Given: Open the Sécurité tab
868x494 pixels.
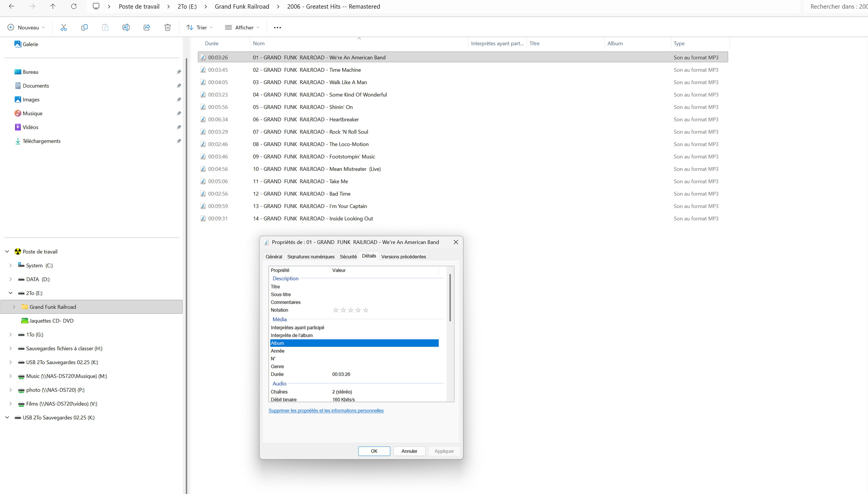Looking at the screenshot, I should [x=348, y=257].
